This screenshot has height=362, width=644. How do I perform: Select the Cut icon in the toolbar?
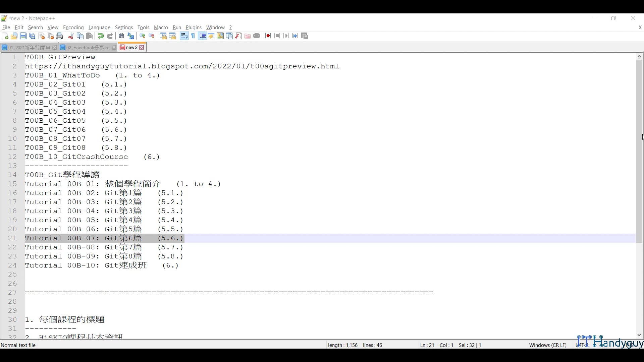click(71, 36)
